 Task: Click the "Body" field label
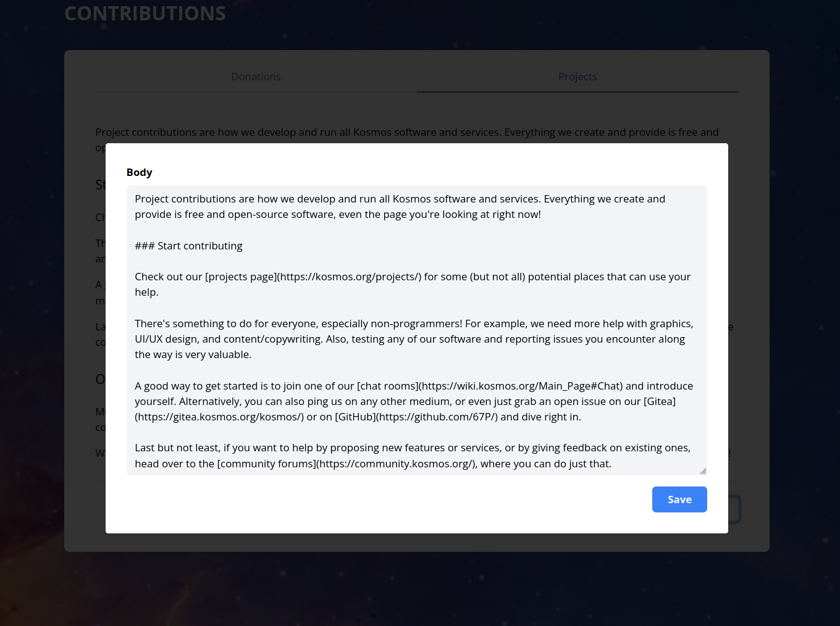139,172
